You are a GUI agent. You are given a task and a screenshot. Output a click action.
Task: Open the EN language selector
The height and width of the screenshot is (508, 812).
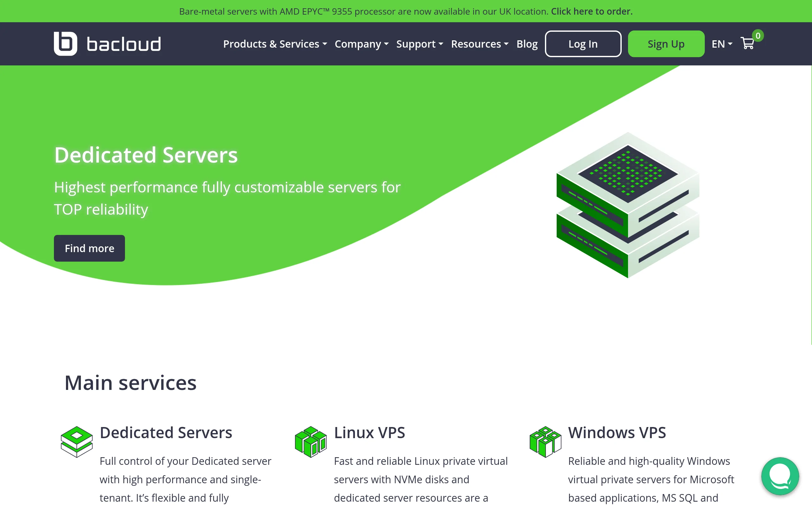click(722, 44)
